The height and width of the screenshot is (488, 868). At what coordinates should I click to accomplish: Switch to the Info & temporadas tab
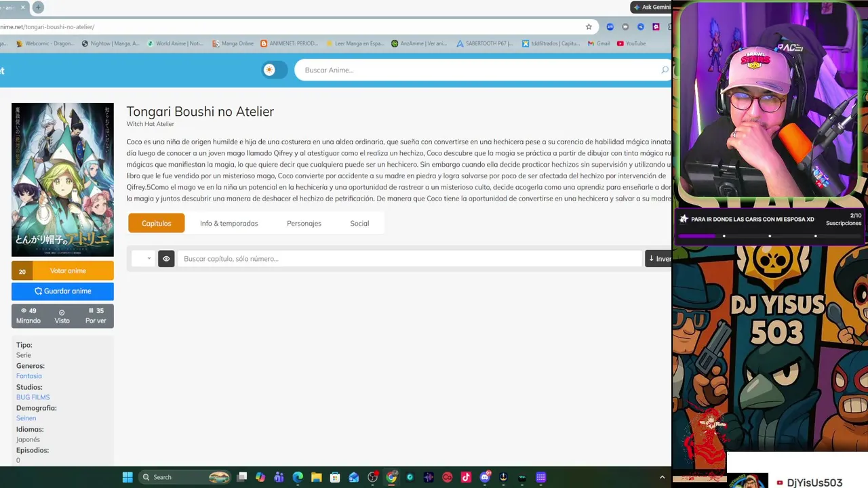[229, 223]
